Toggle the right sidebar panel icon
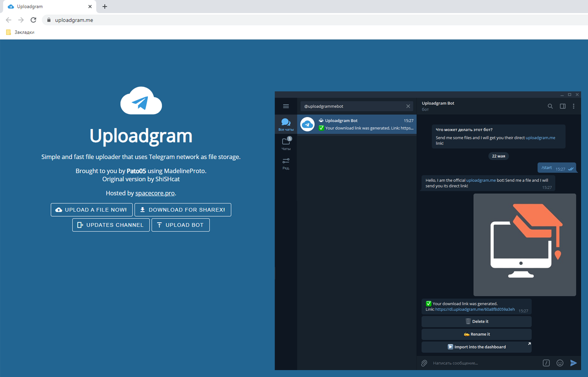 pyautogui.click(x=562, y=106)
